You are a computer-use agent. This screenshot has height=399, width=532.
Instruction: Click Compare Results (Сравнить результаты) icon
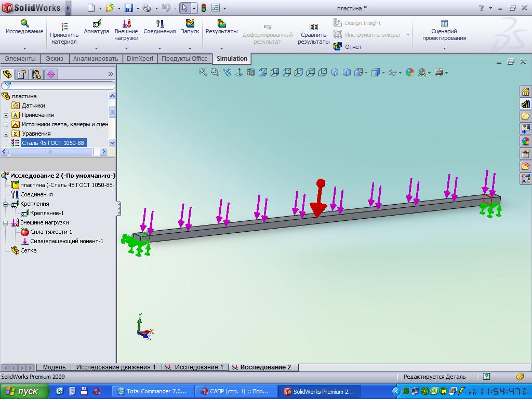[x=313, y=27]
